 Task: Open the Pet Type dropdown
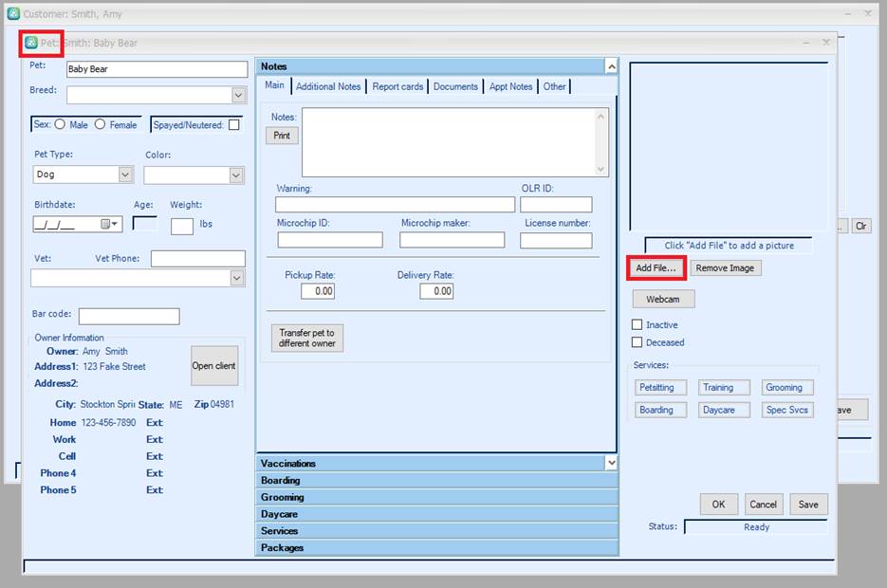click(x=125, y=175)
